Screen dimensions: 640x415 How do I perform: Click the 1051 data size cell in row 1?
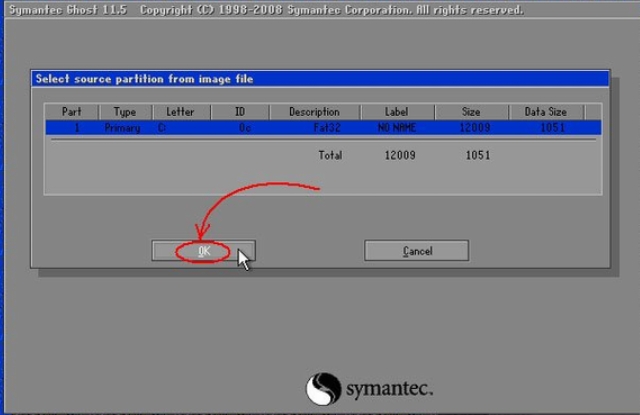tap(553, 128)
